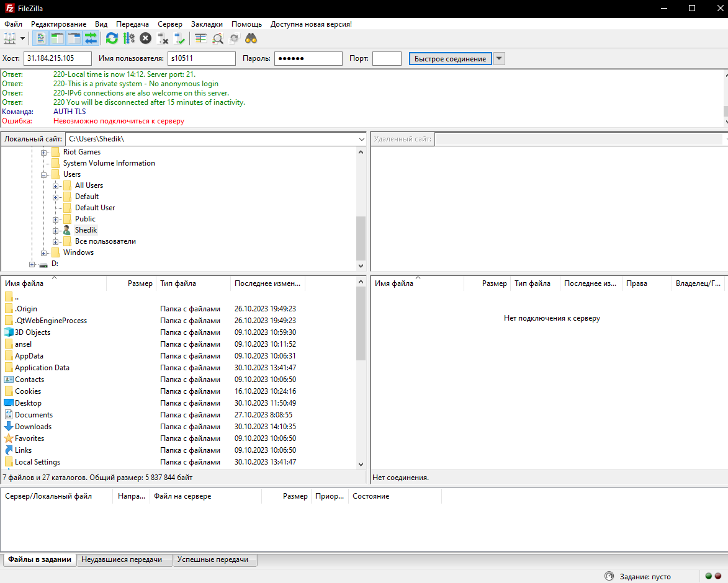Switch to Файлы в задании tab

40,560
